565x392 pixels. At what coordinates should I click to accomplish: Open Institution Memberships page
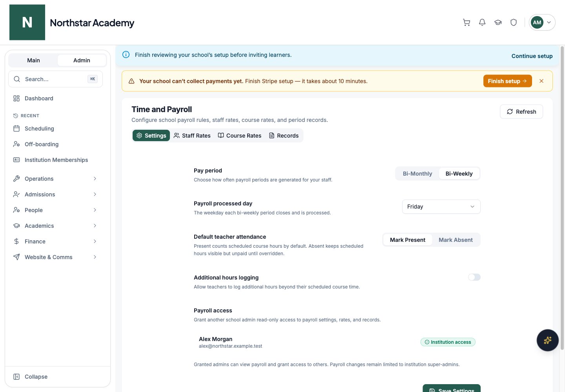pos(58,160)
